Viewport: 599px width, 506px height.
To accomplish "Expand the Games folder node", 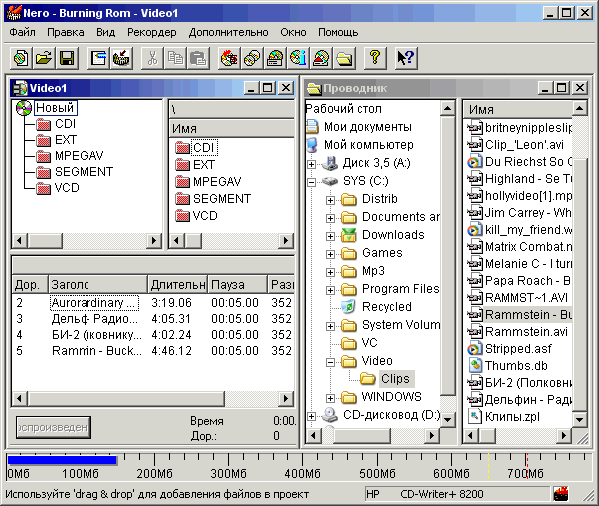I will 330,254.
